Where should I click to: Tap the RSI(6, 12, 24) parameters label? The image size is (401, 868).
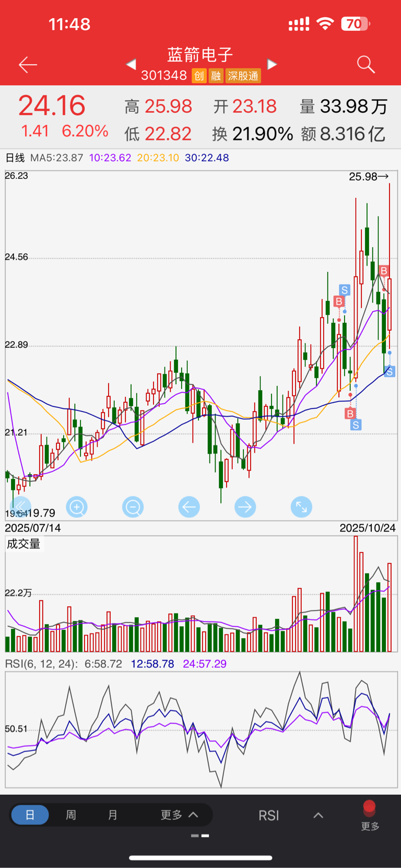[41, 664]
